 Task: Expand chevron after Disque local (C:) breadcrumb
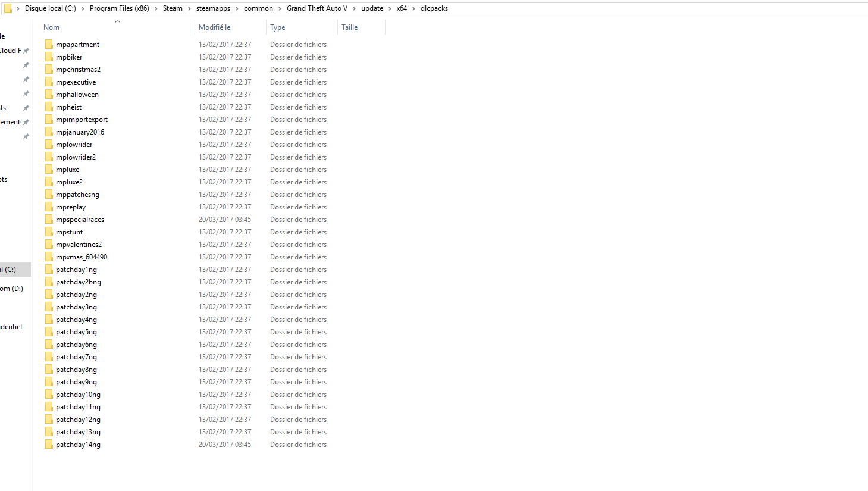click(x=83, y=8)
